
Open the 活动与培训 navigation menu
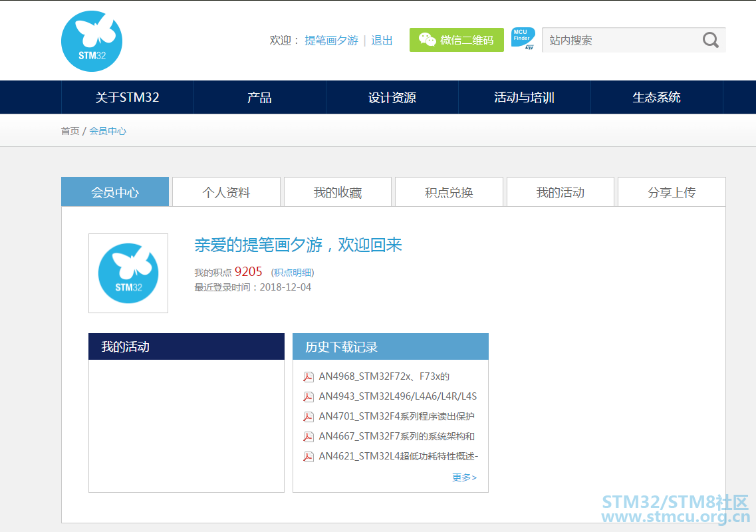pyautogui.click(x=524, y=98)
